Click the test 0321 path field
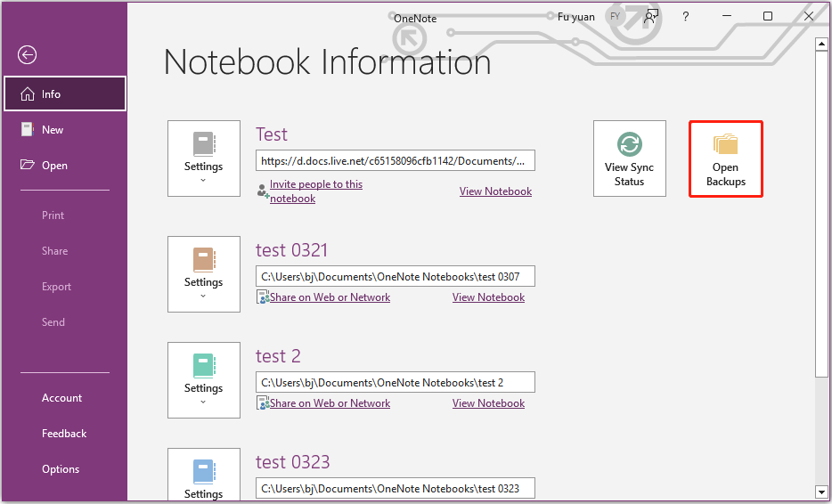 (x=396, y=276)
